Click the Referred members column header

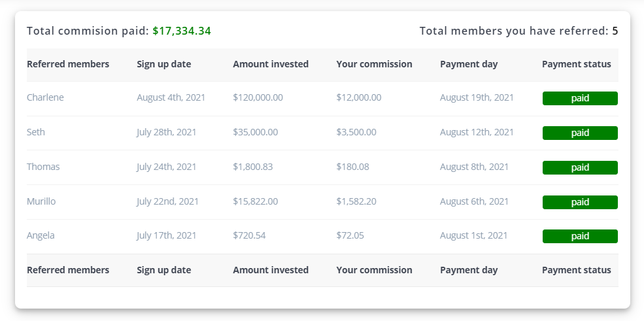pos(68,64)
